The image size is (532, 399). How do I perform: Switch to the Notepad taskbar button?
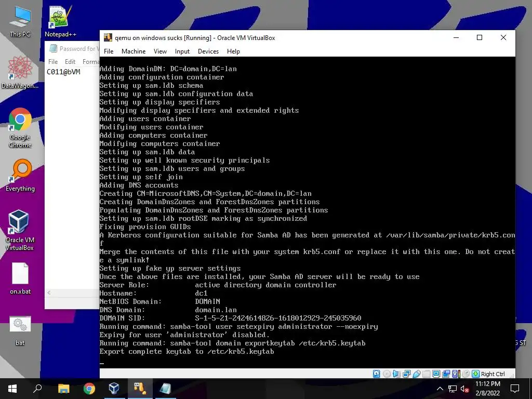[x=165, y=389]
